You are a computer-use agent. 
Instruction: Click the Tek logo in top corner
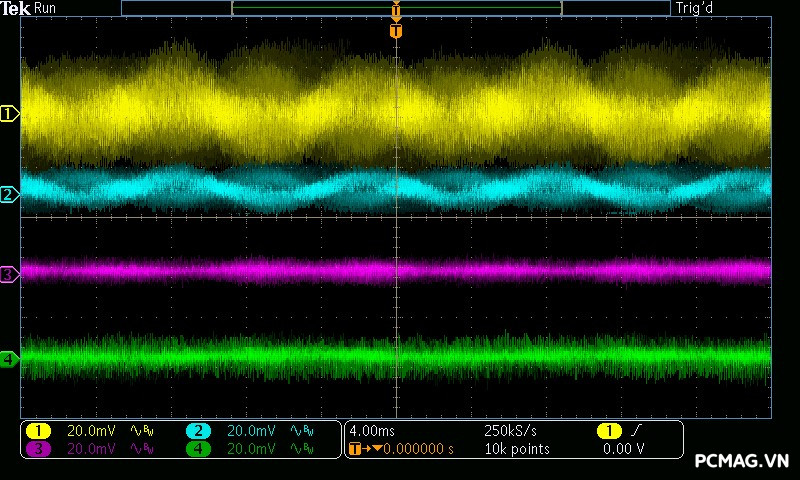pos(15,8)
